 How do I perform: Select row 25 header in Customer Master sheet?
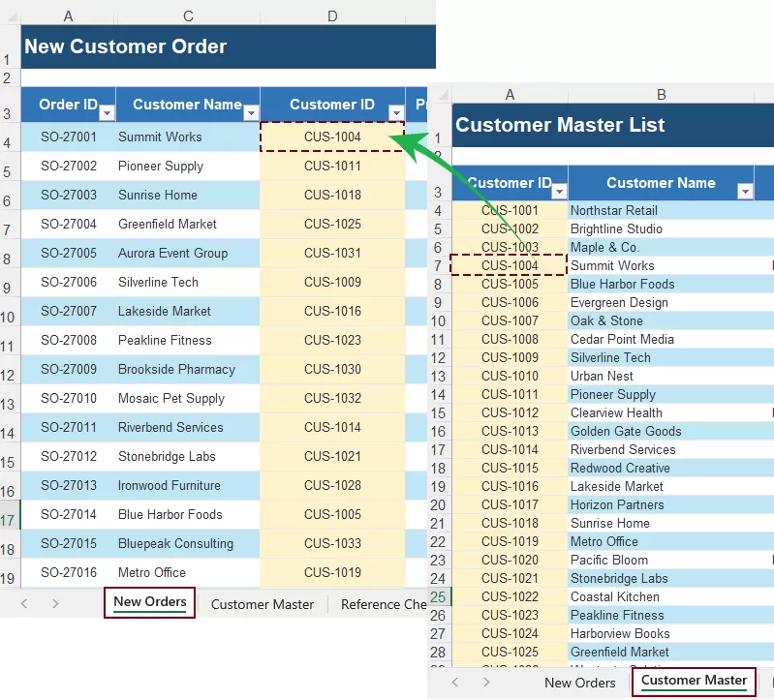click(438, 597)
